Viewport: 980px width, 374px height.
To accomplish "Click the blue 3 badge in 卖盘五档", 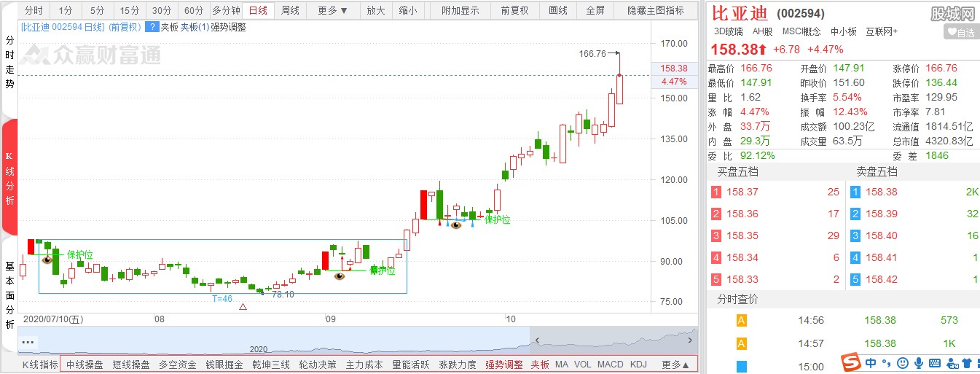I will 855,235.
